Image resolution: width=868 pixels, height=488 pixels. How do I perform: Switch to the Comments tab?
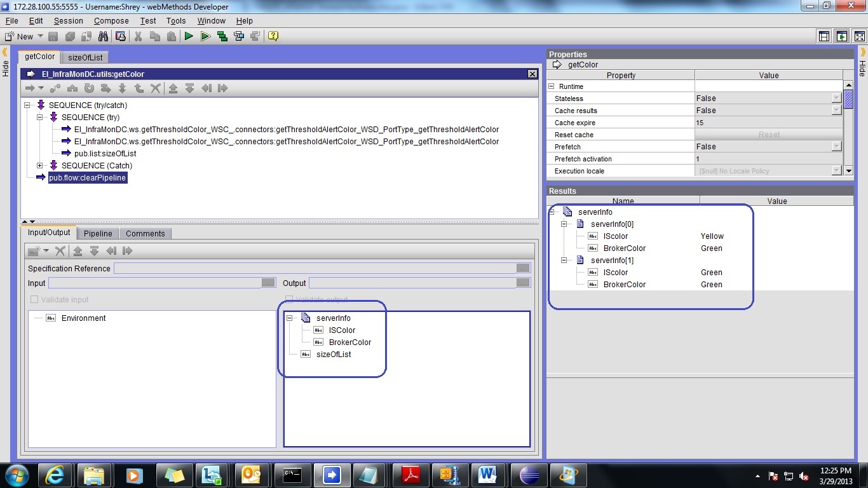pyautogui.click(x=145, y=233)
